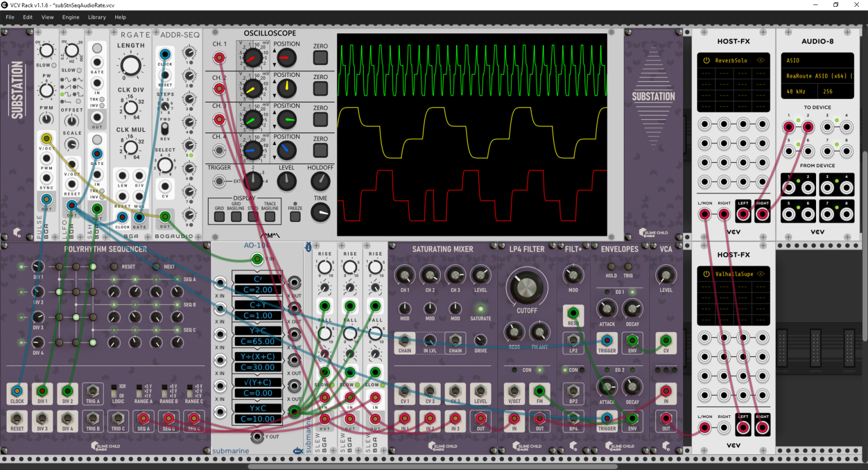This screenshot has height=470, width=868.
Task: Click the unpatched Oscilloscope CH. 4 input jack
Action: [219, 150]
